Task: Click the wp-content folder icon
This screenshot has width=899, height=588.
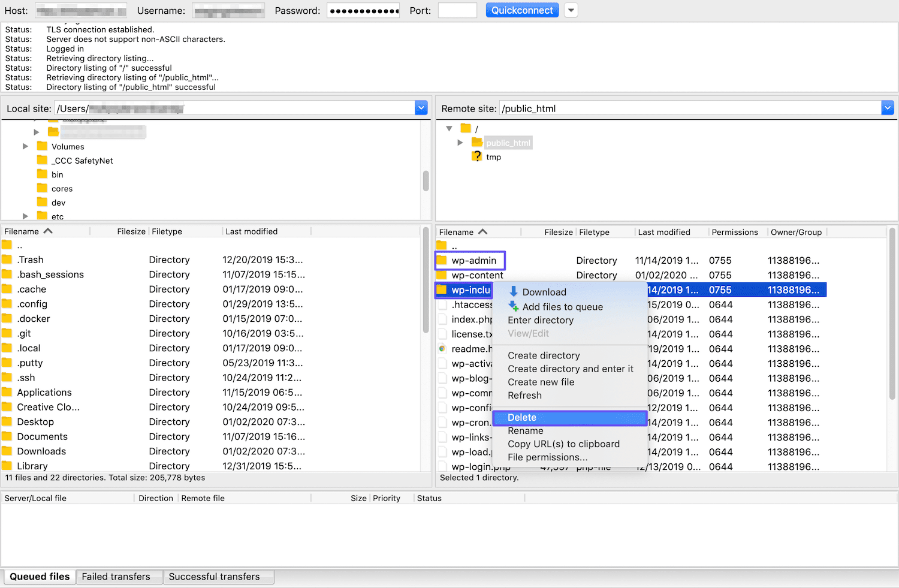Action: [443, 275]
